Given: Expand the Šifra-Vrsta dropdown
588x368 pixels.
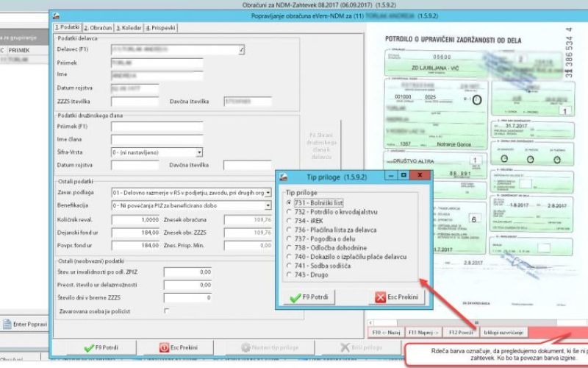Looking at the screenshot, I should [x=199, y=152].
